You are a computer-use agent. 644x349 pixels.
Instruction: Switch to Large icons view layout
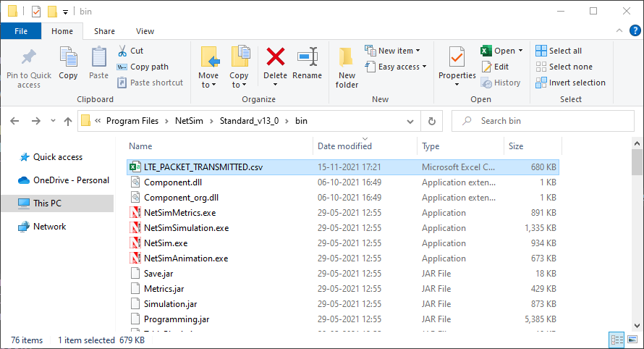point(632,340)
